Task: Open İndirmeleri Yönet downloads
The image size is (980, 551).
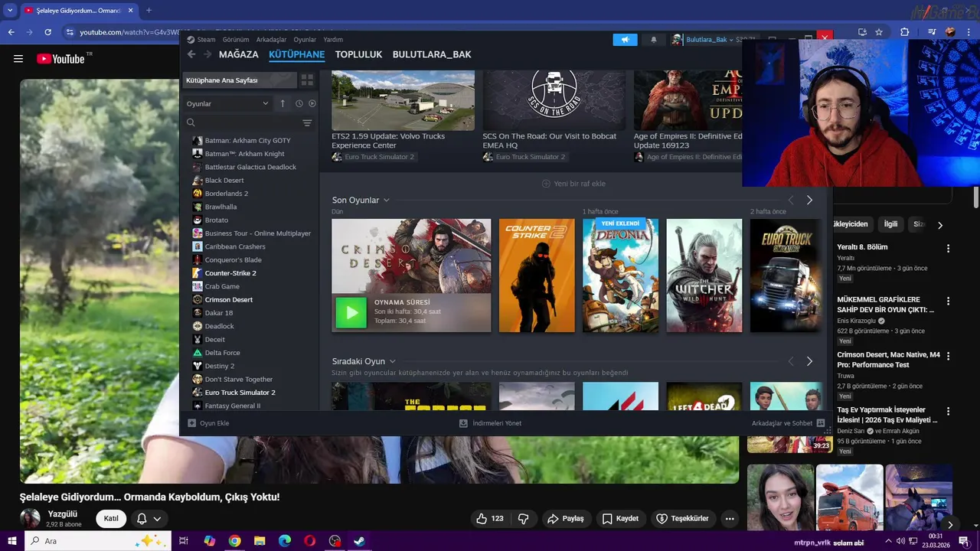Action: coord(490,423)
